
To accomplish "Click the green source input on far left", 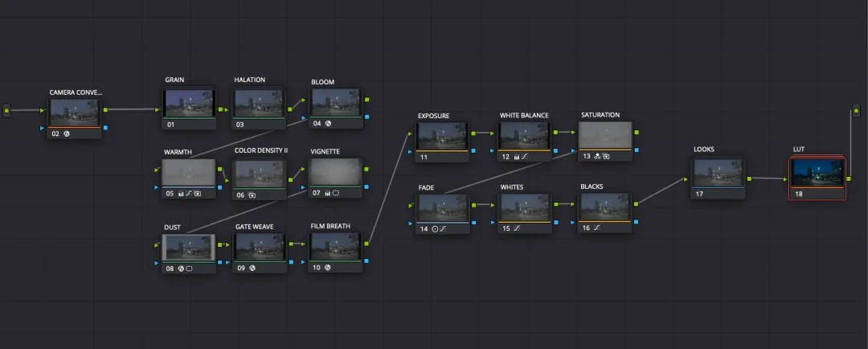I will (7, 109).
